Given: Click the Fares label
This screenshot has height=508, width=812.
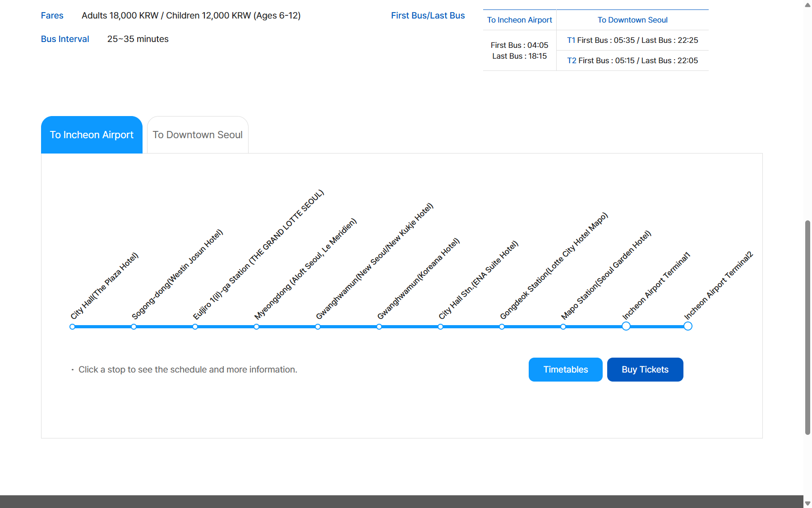Looking at the screenshot, I should coord(52,15).
